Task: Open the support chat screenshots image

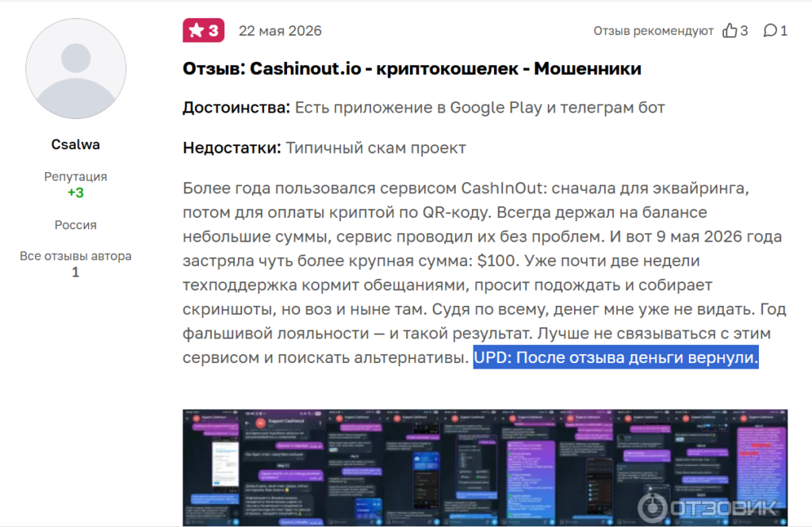Action: tap(485, 468)
